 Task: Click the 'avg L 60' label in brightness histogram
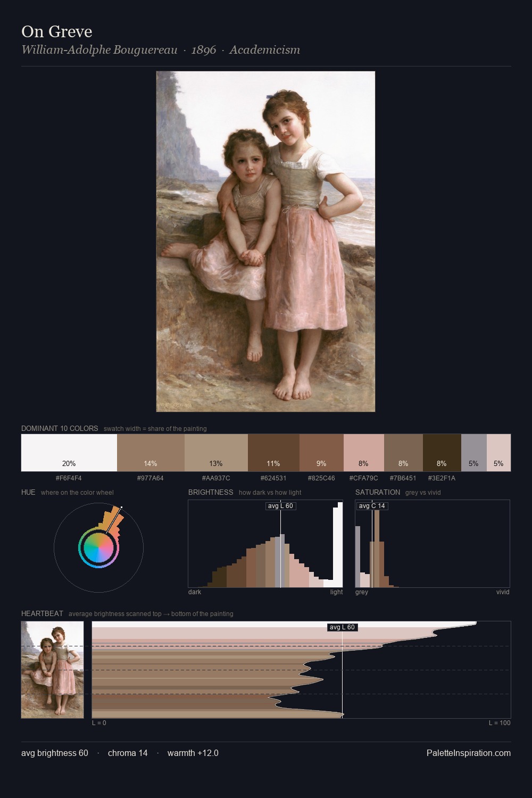point(280,506)
